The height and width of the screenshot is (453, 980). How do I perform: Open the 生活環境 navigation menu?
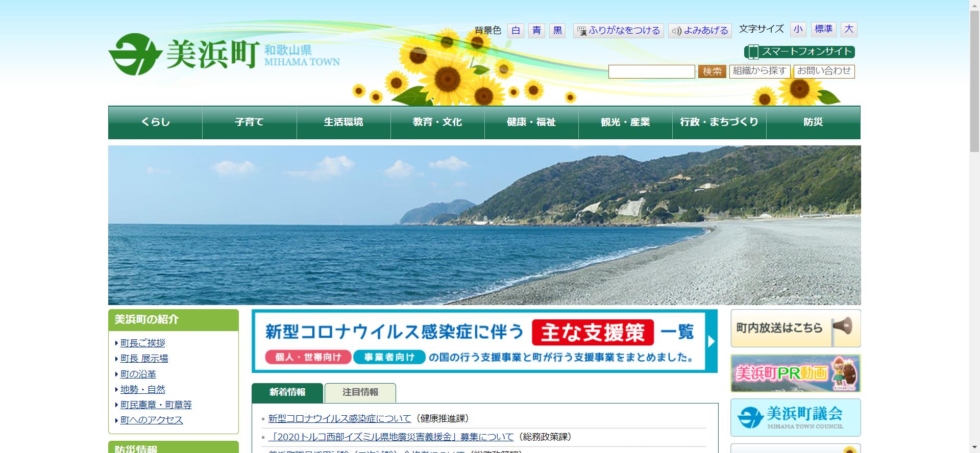[344, 122]
